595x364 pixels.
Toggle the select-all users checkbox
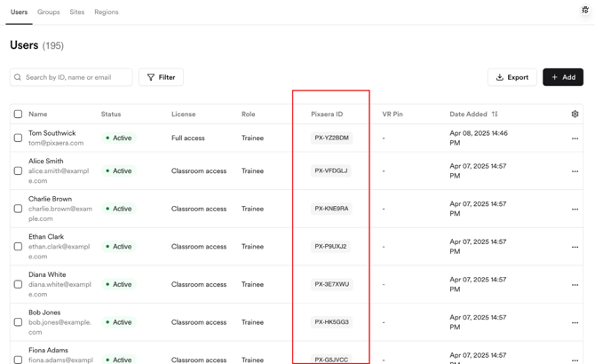[18, 115]
